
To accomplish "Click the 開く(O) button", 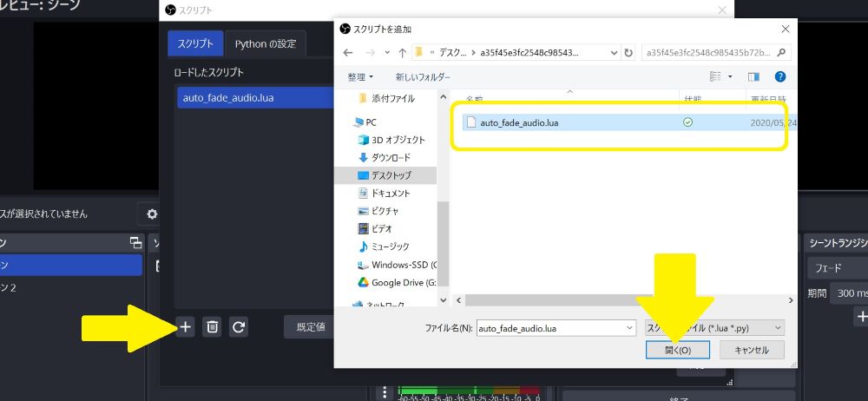I will [678, 350].
